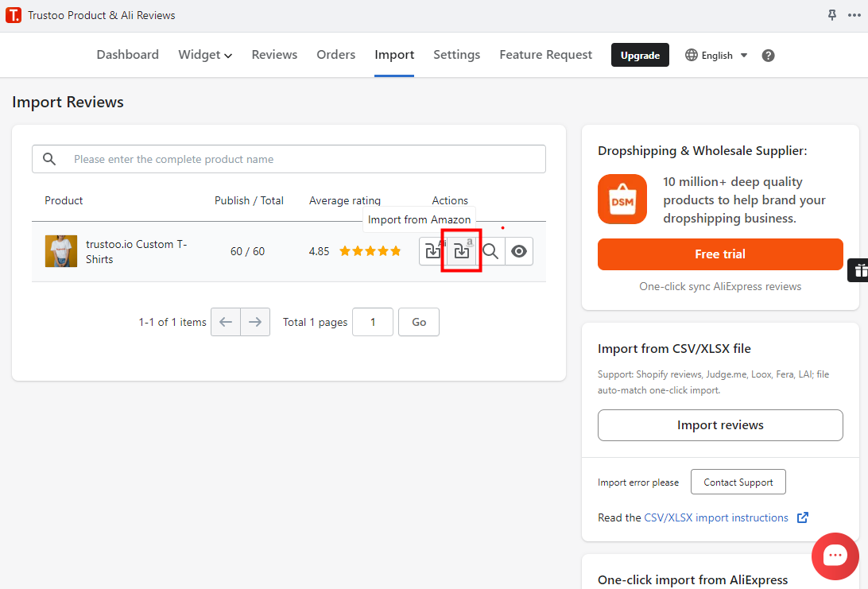Open the CSV/XLSX import instructions link
This screenshot has width=868, height=589.
coord(715,517)
